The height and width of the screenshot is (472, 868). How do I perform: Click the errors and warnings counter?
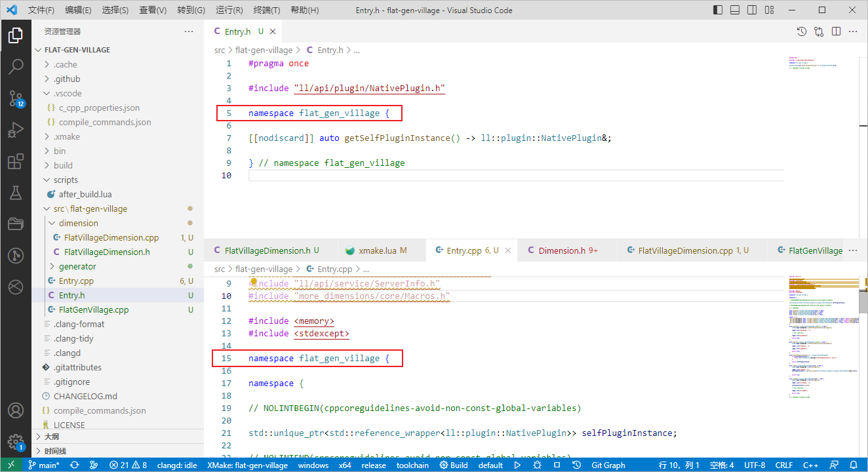(128, 465)
